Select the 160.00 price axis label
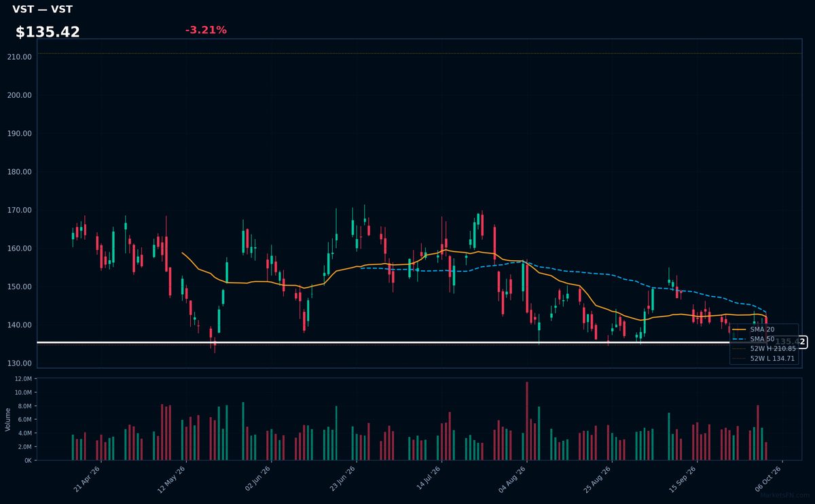Viewport: 815px width, 504px height. [x=19, y=249]
